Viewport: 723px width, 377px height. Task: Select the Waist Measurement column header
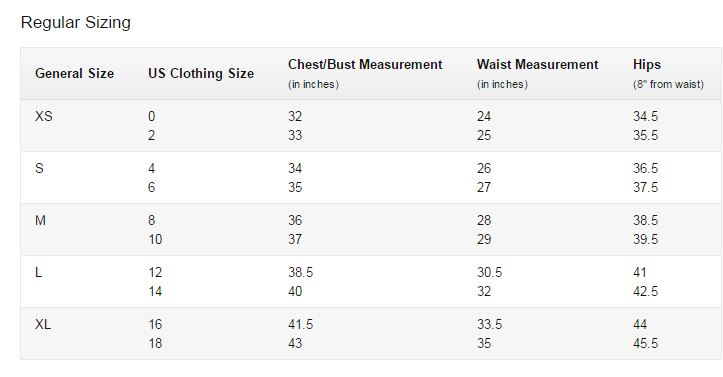538,65
